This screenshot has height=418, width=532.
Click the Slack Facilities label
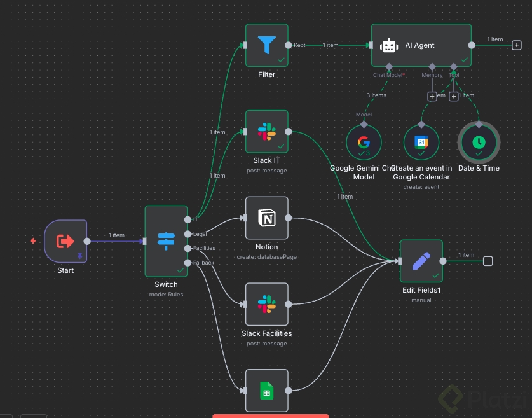pos(267,333)
